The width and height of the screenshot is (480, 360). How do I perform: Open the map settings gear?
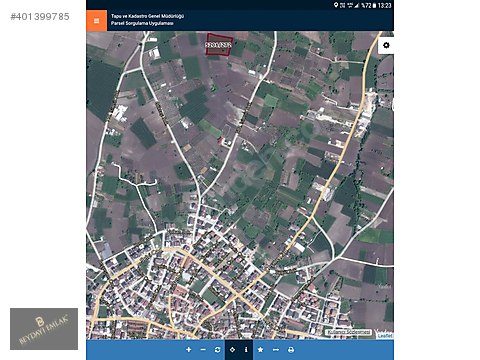(x=386, y=45)
